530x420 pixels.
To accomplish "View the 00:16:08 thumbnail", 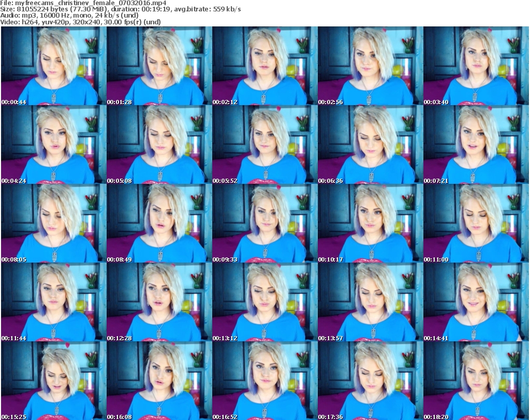I will [x=159, y=381].
